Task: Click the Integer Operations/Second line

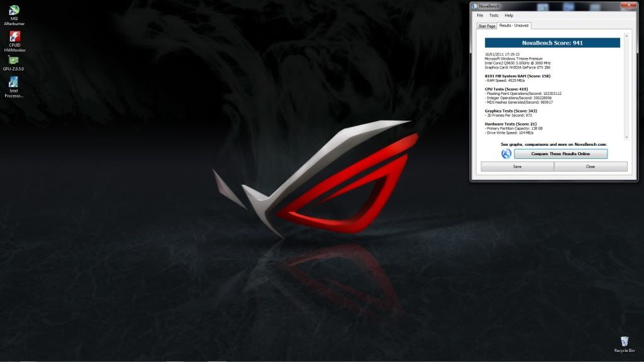Action: [518, 98]
